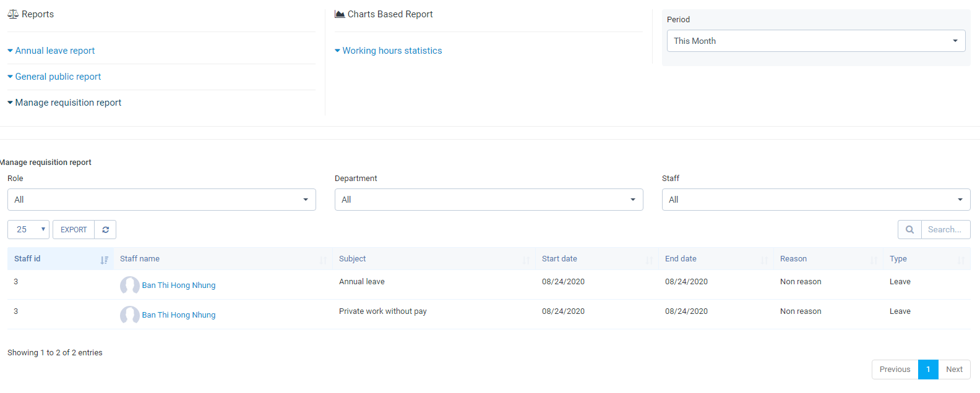Sort by End date column icon
The height and width of the screenshot is (393, 980).
[764, 260]
